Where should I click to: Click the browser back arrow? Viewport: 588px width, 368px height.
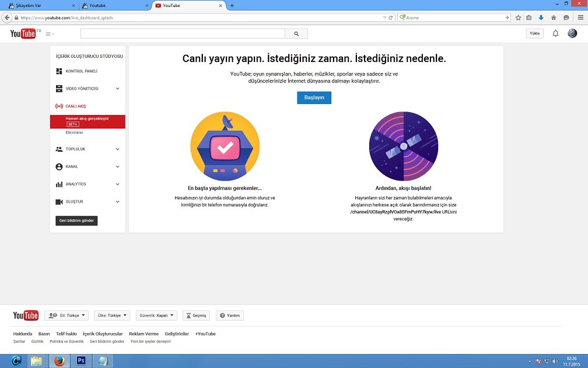[x=7, y=18]
